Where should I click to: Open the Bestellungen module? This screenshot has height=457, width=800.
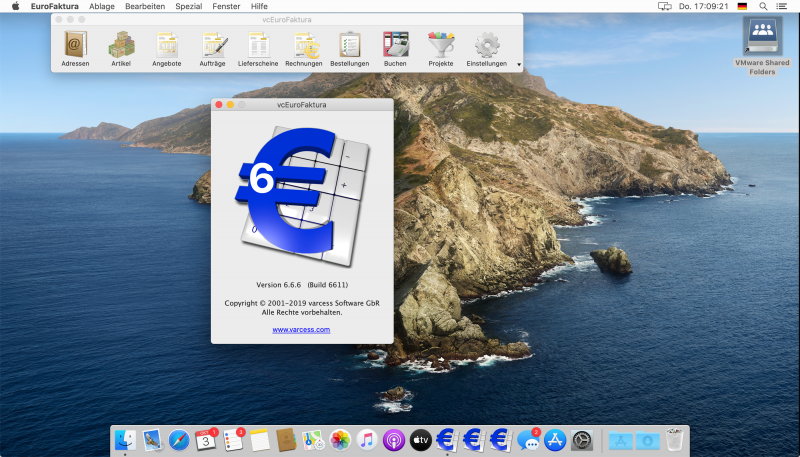(x=349, y=49)
